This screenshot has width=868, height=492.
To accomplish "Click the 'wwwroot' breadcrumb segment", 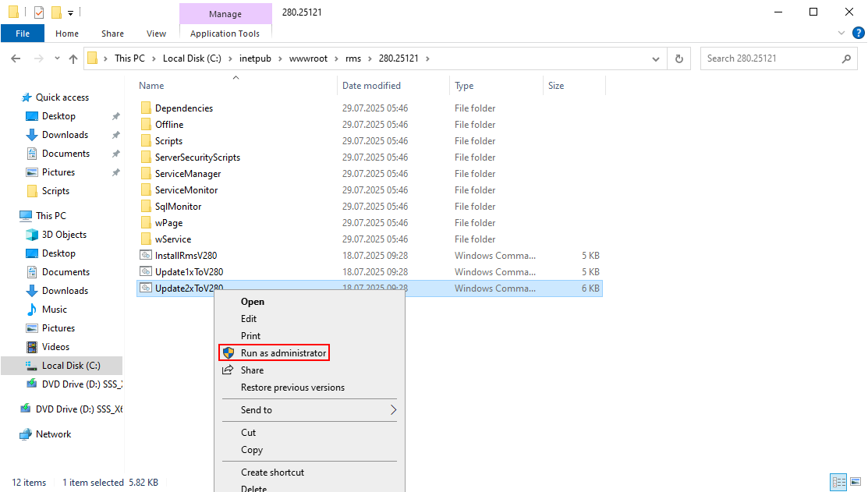I will [308, 58].
